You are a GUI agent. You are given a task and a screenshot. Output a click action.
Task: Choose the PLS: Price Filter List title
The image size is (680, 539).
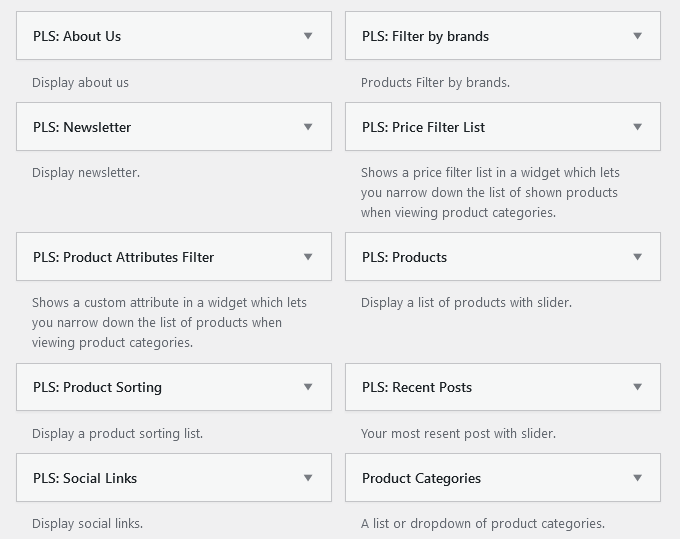tap(423, 127)
